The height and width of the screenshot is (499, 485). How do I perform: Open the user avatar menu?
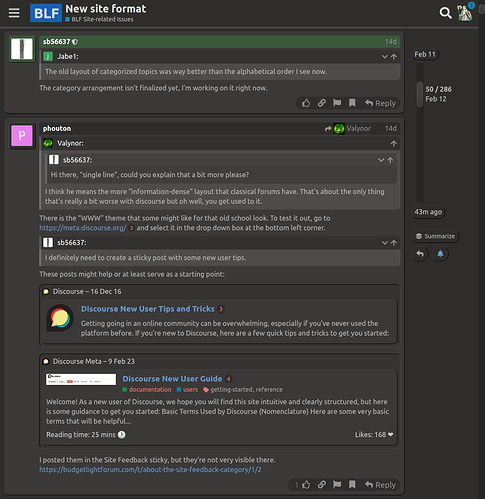465,13
